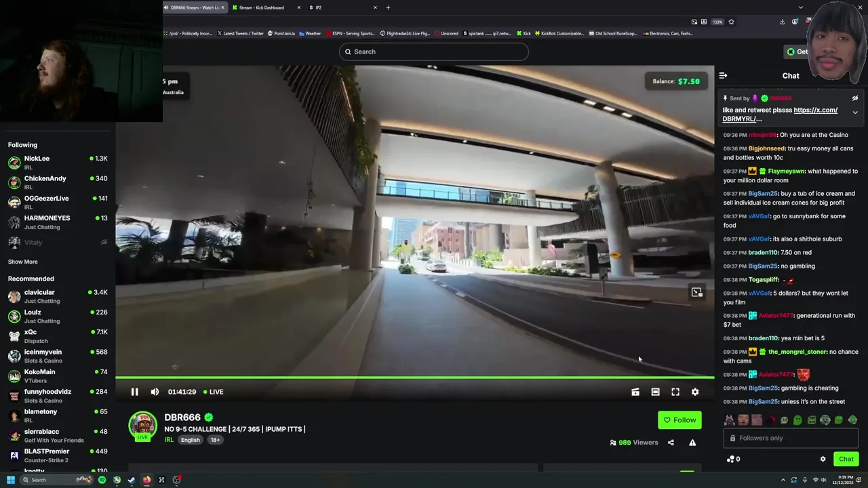Expand pinned message chevron
This screenshot has height=488, width=868.
855,113
